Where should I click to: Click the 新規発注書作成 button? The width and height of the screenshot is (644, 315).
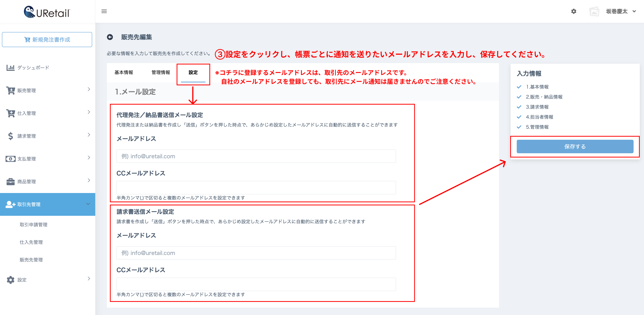[x=47, y=40]
